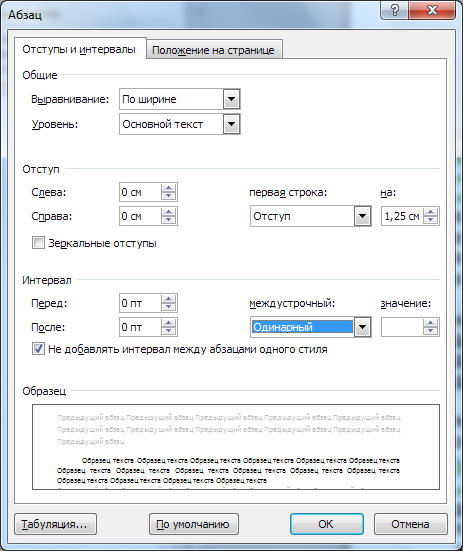
Task: Decrease Слева indent with down arrow
Action: [x=169, y=196]
